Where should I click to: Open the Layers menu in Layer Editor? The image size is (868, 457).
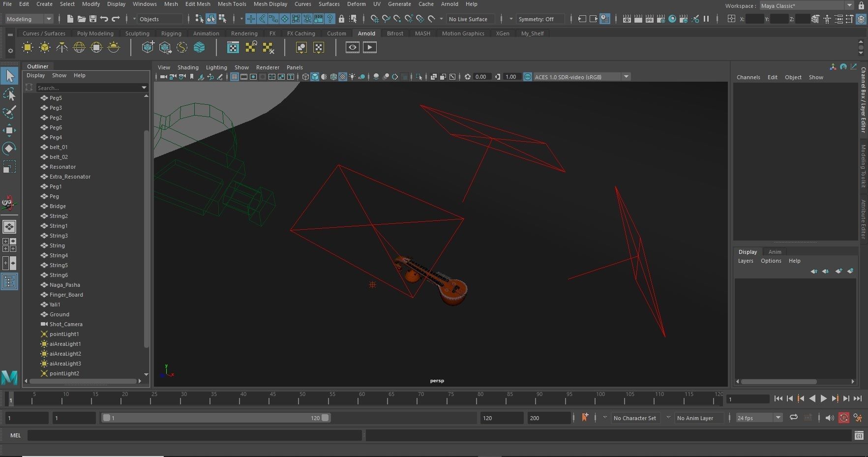tap(746, 261)
